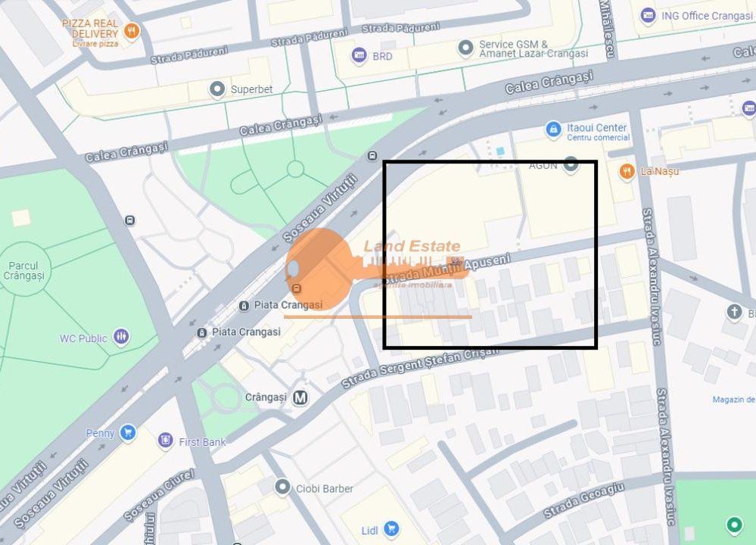The height and width of the screenshot is (545, 756).
Task: Click the WC Public restroom icon
Action: point(121,336)
